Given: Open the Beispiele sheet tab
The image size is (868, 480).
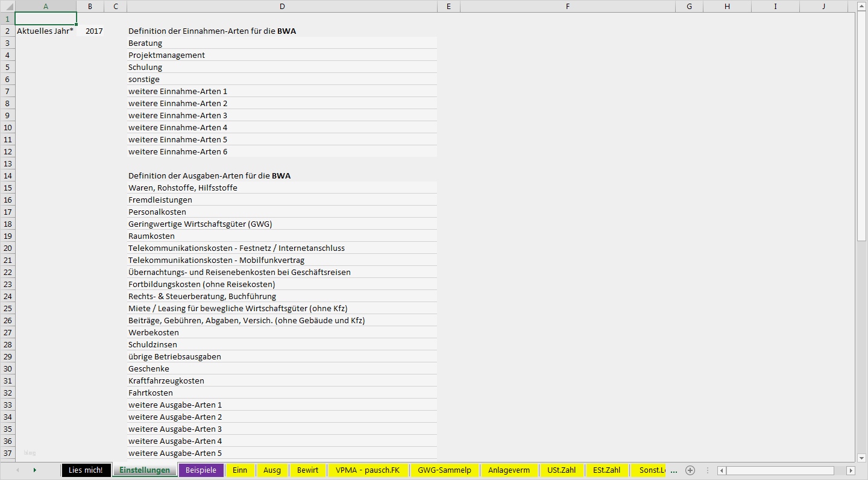Looking at the screenshot, I should coord(201,470).
